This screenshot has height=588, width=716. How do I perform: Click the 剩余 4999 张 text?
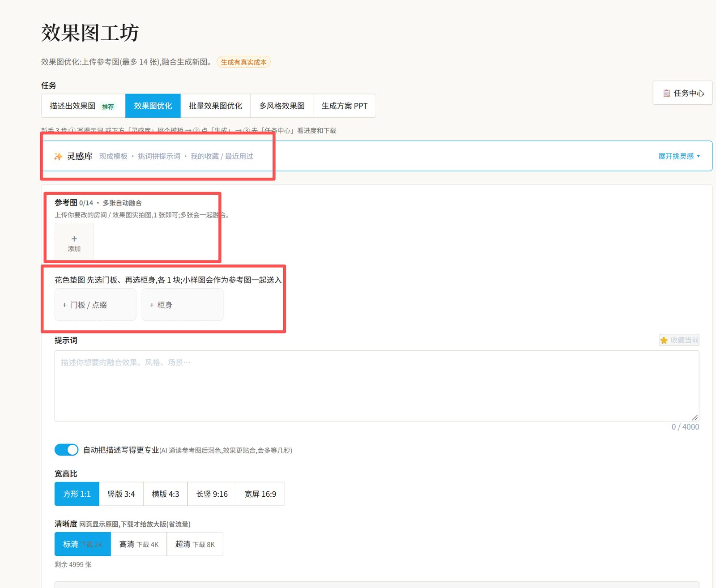tap(73, 565)
